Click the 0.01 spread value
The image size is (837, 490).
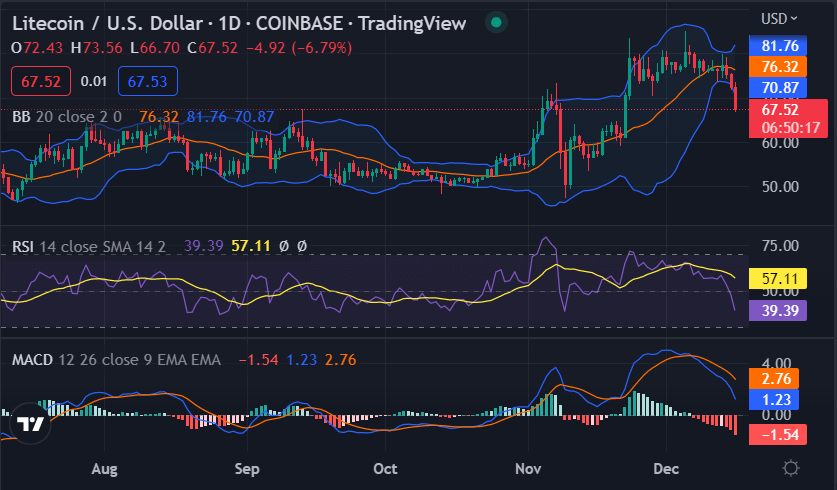click(94, 81)
